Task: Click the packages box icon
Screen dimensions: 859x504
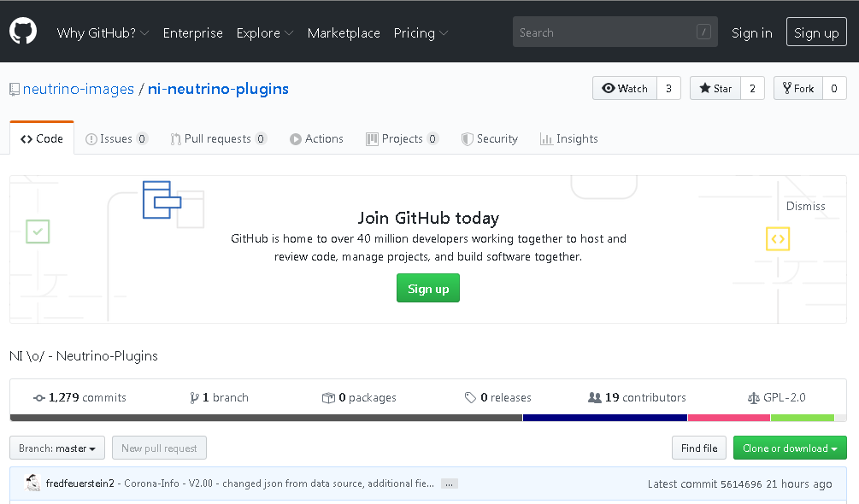Action: [x=328, y=398]
